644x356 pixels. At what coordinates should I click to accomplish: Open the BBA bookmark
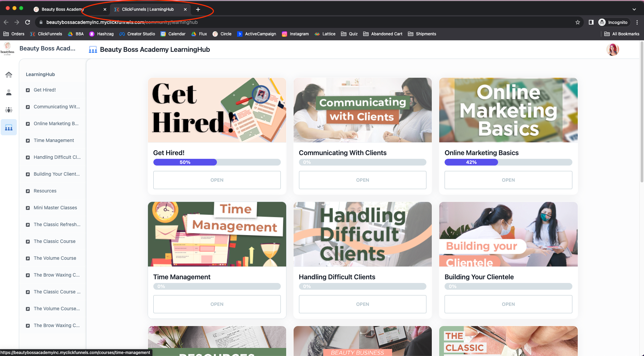click(x=76, y=34)
